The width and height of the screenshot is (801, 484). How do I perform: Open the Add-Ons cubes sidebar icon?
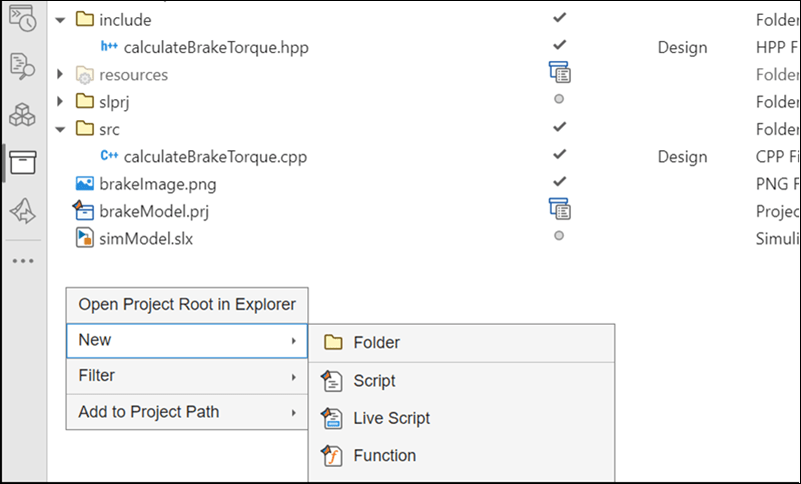[22, 114]
